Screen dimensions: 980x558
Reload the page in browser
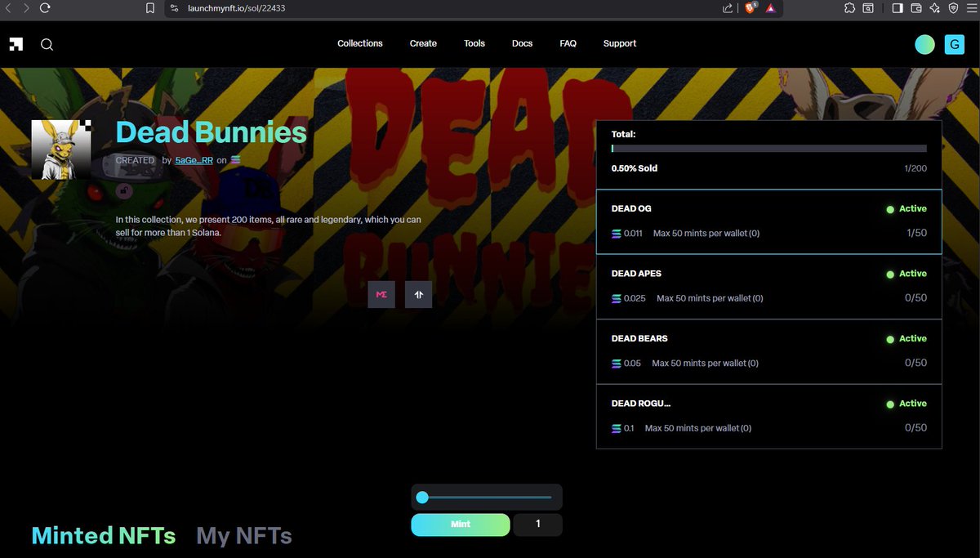[45, 8]
